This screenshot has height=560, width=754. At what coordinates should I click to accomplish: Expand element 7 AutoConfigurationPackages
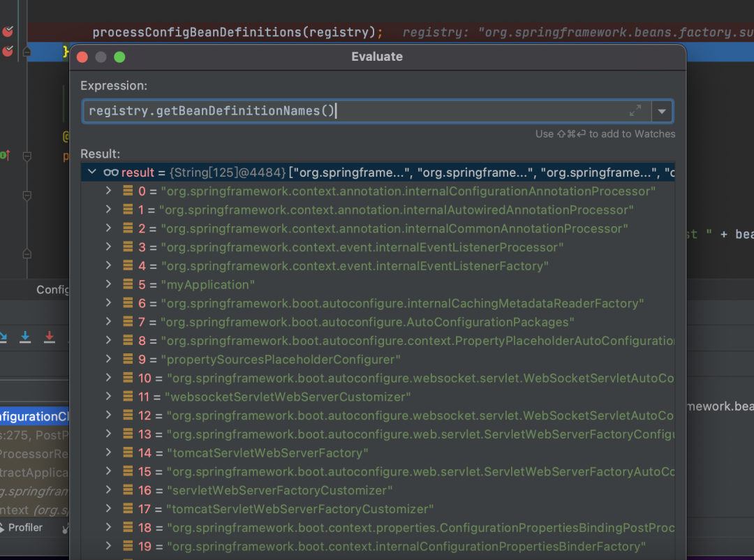[109, 321]
